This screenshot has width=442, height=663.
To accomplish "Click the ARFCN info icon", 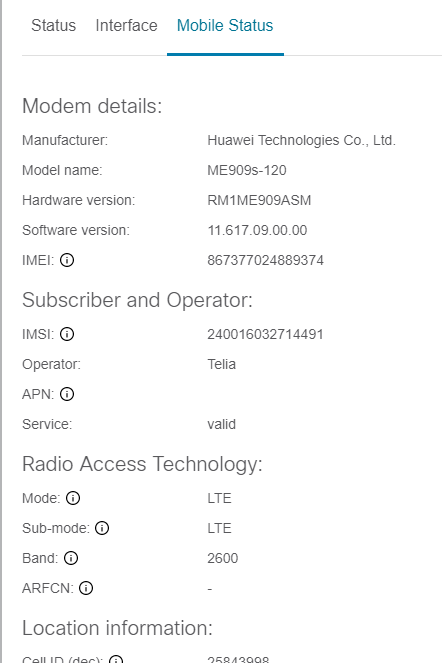I will [x=86, y=588].
